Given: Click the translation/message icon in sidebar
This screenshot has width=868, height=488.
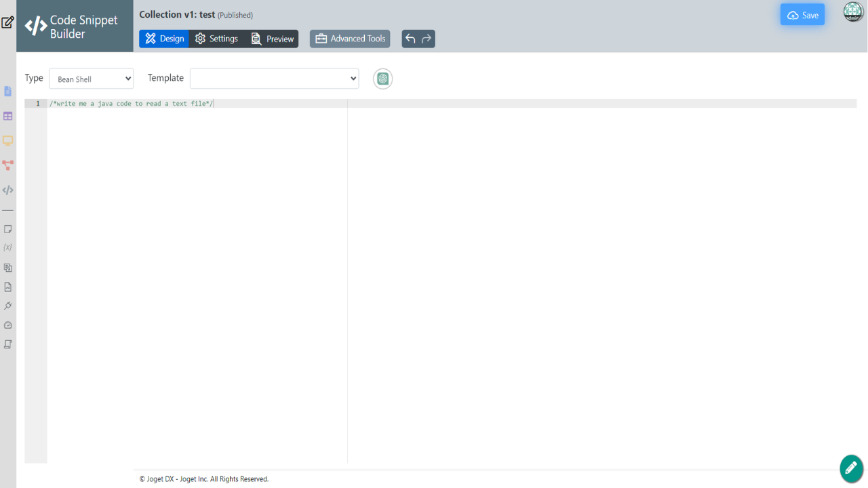Looking at the screenshot, I should 8,268.
